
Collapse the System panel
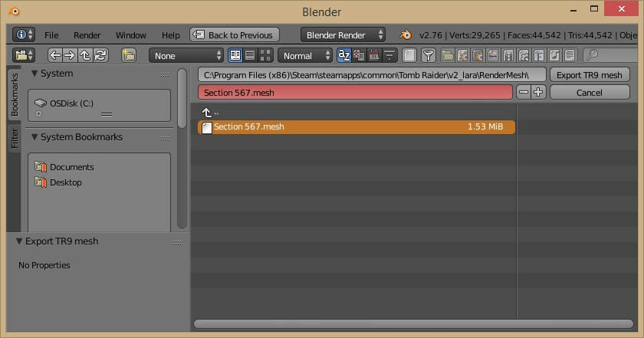34,74
